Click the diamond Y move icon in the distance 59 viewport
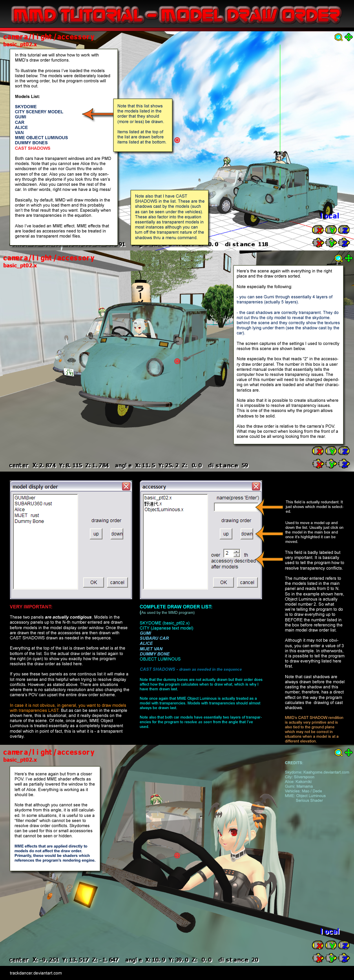 pos(332,464)
